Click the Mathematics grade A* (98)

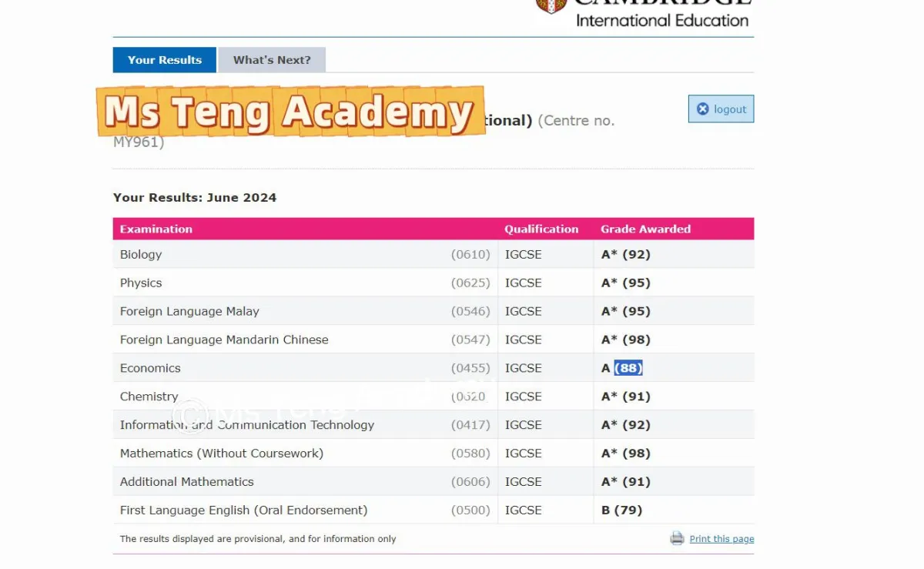point(625,454)
